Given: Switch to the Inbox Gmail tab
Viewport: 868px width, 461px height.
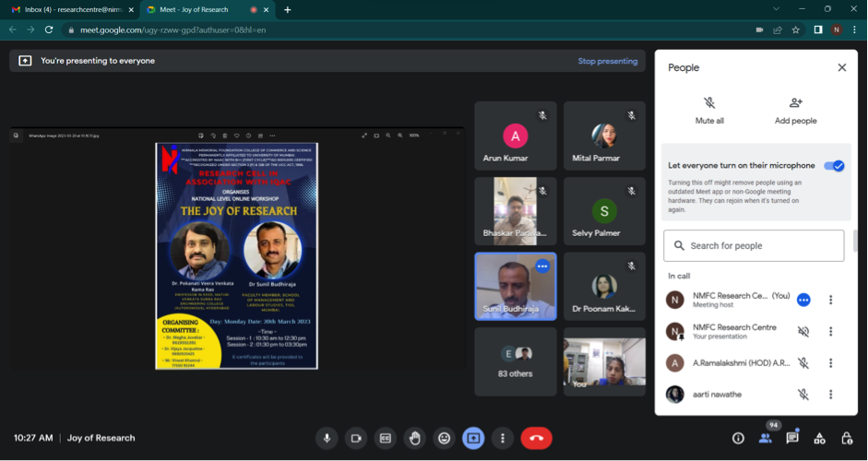Looking at the screenshot, I should tap(66, 9).
